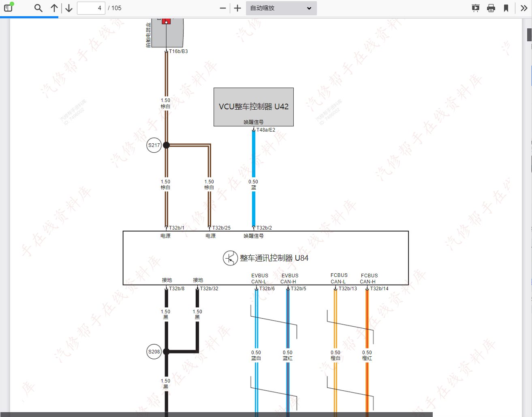Click the vertical scrollbar thumb

point(529,35)
